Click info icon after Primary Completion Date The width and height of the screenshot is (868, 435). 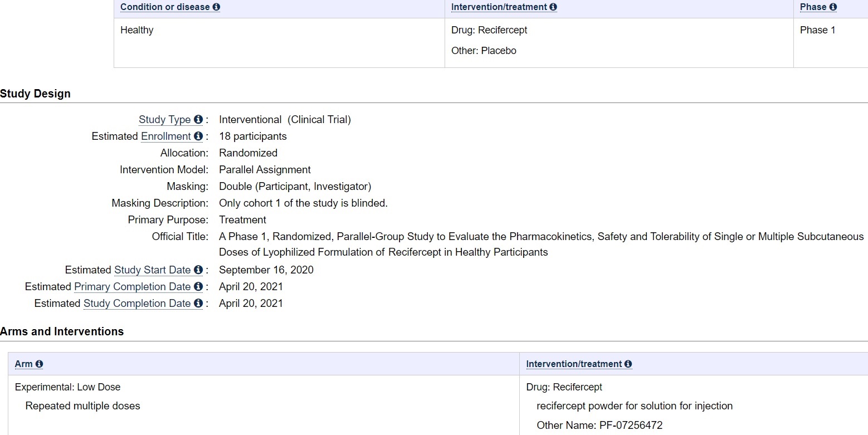coord(198,287)
